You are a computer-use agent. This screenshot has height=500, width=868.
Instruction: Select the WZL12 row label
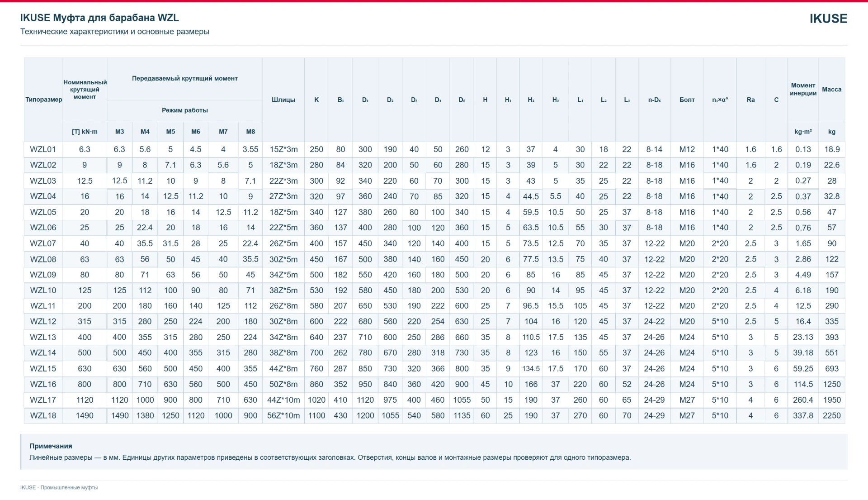(43, 321)
